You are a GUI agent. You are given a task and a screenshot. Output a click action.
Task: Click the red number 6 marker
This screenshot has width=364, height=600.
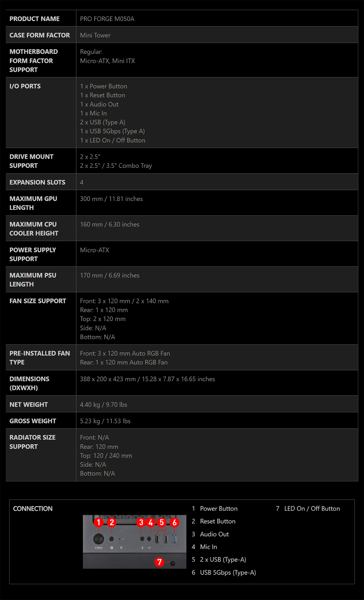coord(174,522)
